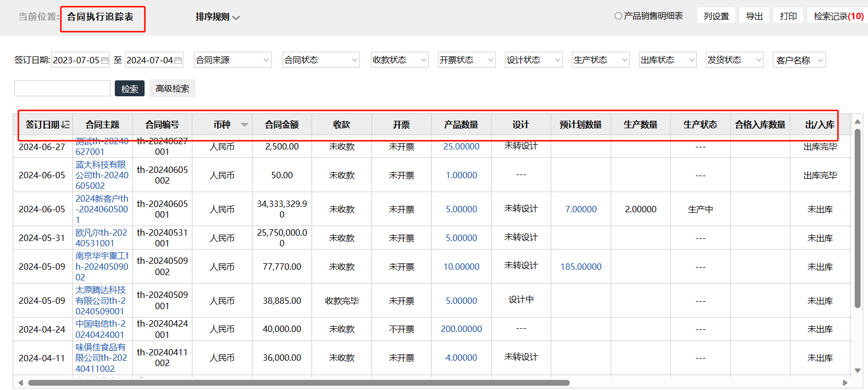This screenshot has height=390, width=868.
Task: Open 检索记录(10) history
Action: (x=838, y=16)
